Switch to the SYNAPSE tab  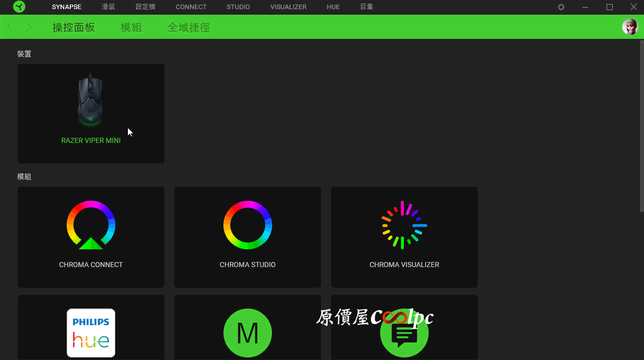point(67,7)
